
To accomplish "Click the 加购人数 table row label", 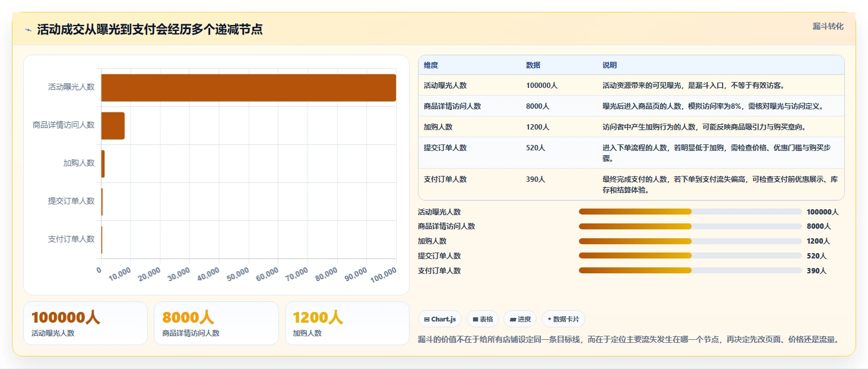I will (x=438, y=127).
